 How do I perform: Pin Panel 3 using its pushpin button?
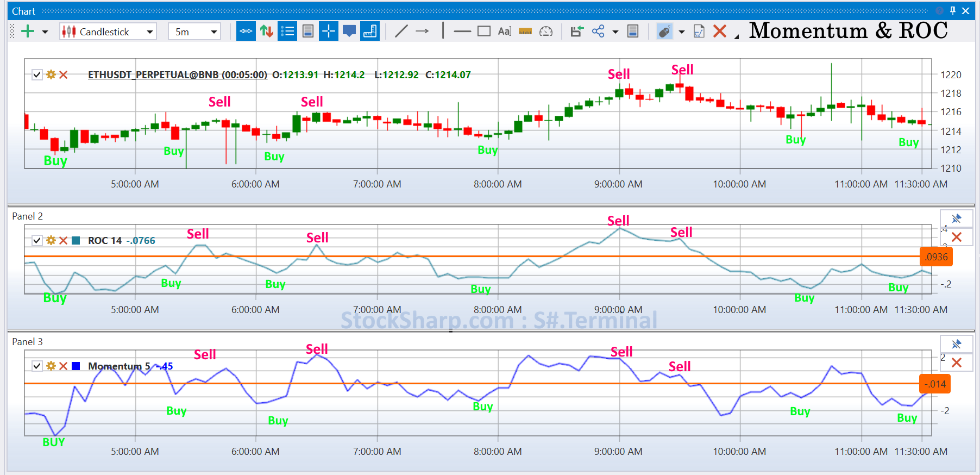(x=957, y=344)
